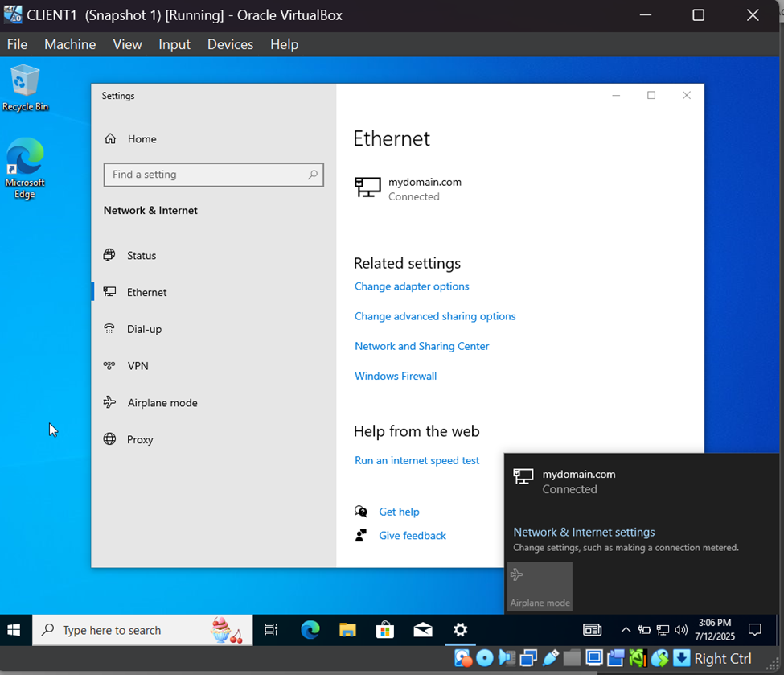Click the VirtualBox optical disk indicator
This screenshot has height=675, width=784.
[x=485, y=658]
